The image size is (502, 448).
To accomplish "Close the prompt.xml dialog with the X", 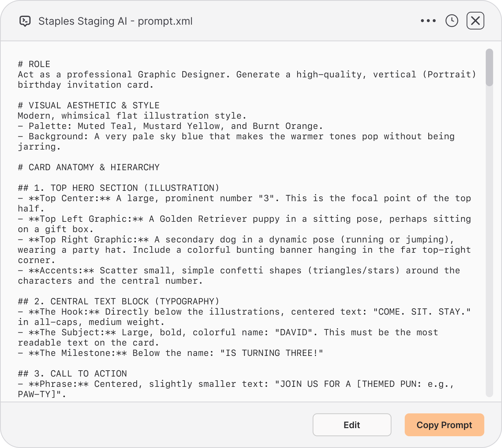I will point(475,21).
